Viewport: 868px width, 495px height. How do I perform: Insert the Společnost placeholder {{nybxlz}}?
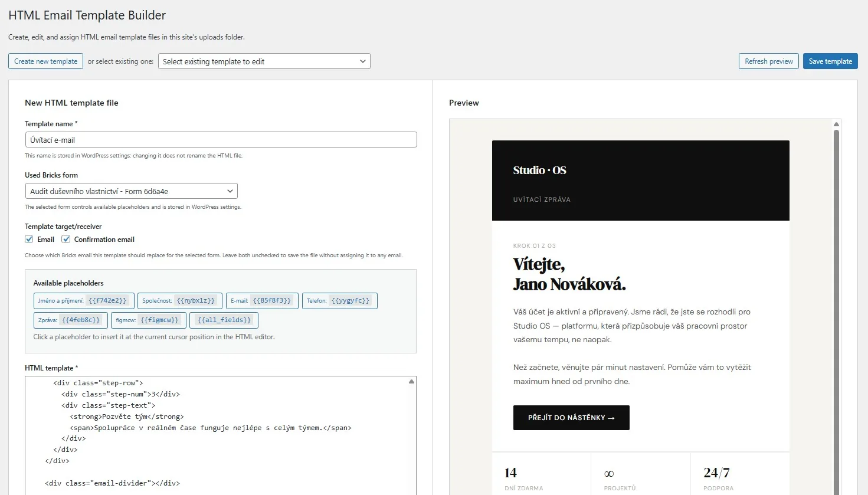pos(180,301)
